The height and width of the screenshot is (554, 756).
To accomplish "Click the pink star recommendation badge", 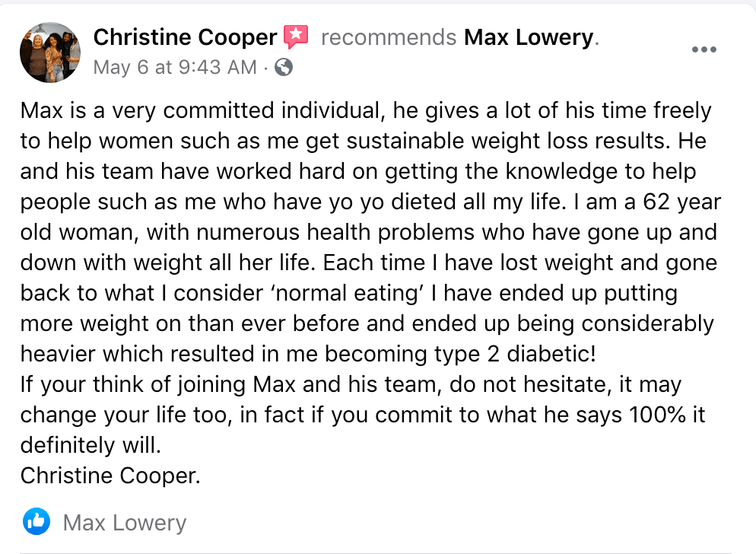I will click(x=296, y=37).
